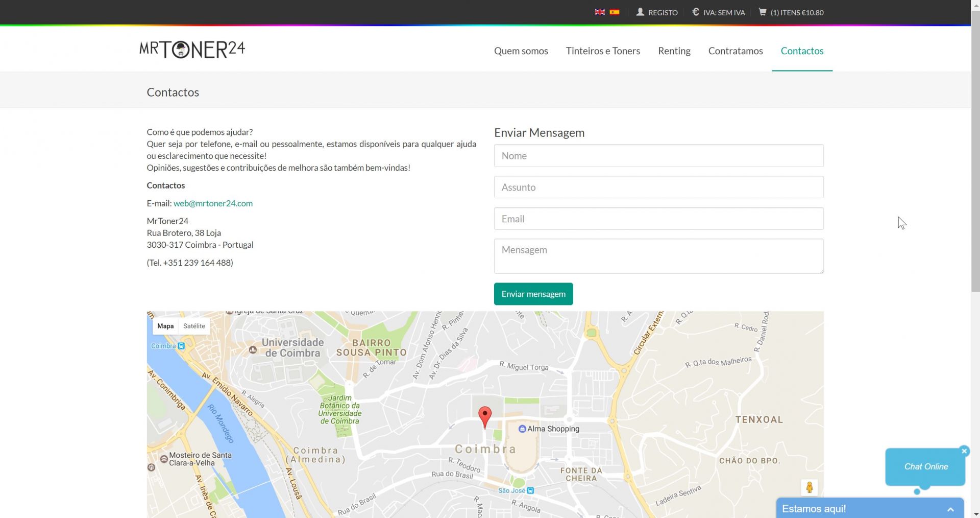
Task: Click the web@mrtoner24.com email link
Action: [213, 203]
